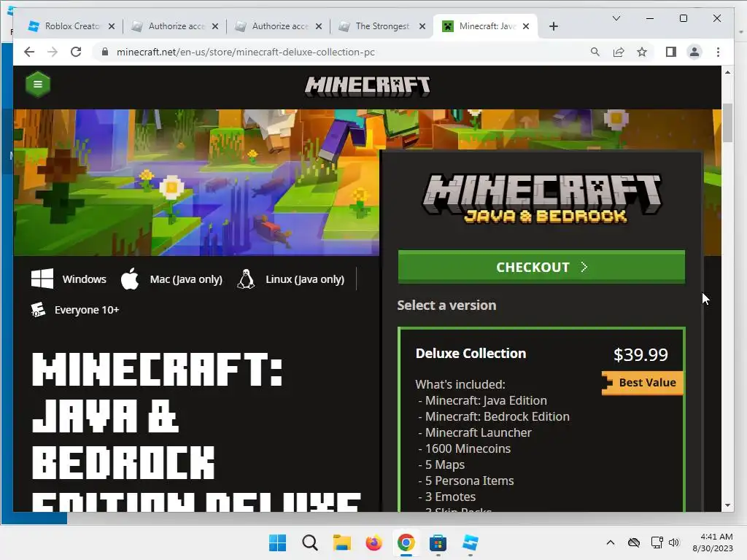Click the Apple Mac platform icon
This screenshot has height=560, width=747.
130,279
